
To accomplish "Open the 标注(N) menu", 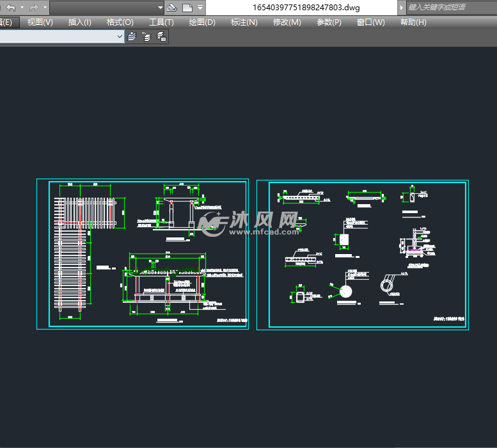I will tap(244, 22).
